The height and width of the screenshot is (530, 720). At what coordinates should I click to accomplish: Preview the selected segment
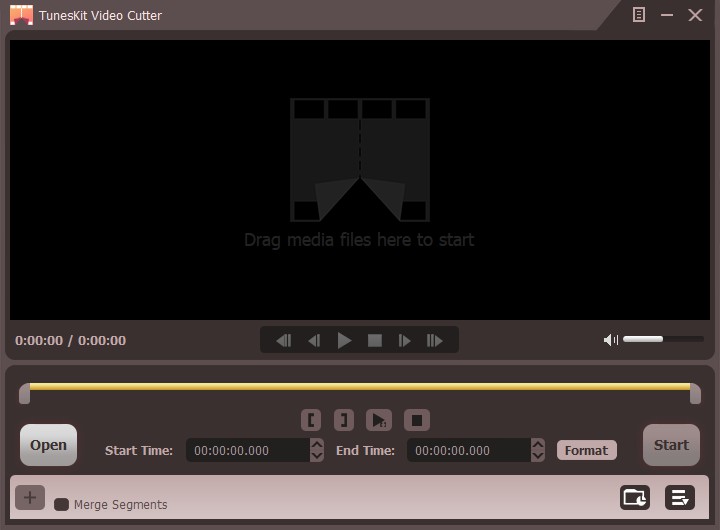[x=378, y=420]
